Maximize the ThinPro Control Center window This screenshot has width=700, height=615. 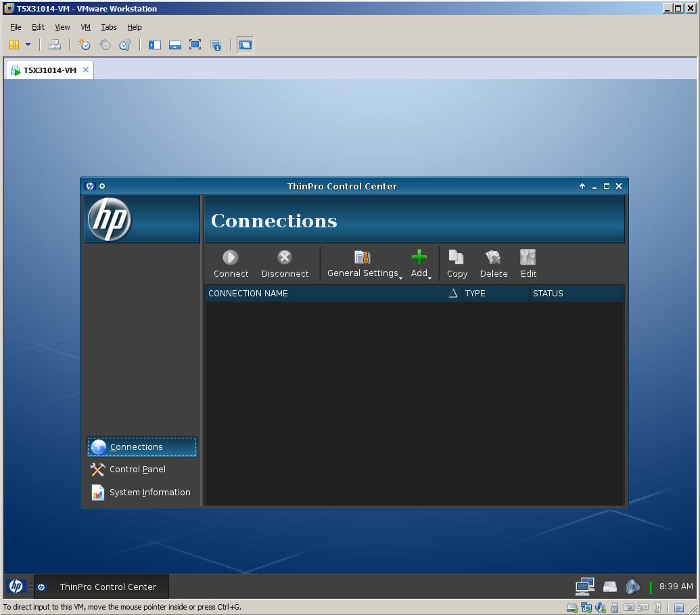point(606,186)
